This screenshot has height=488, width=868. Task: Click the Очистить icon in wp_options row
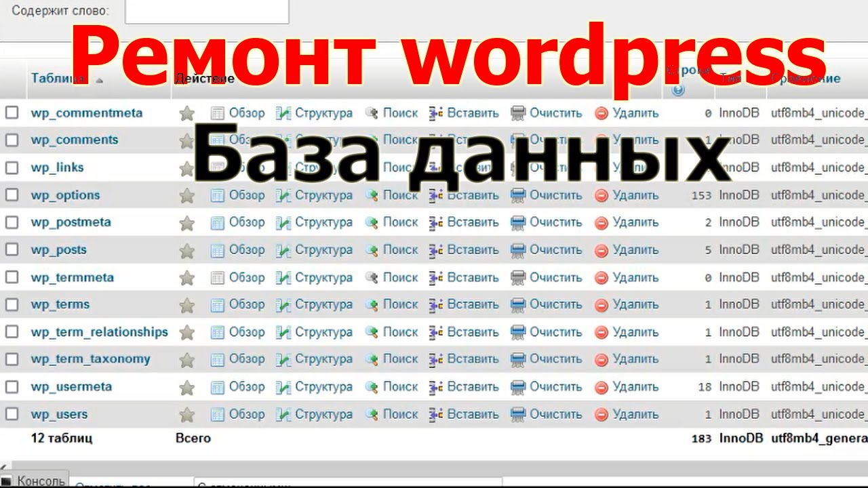point(518,195)
